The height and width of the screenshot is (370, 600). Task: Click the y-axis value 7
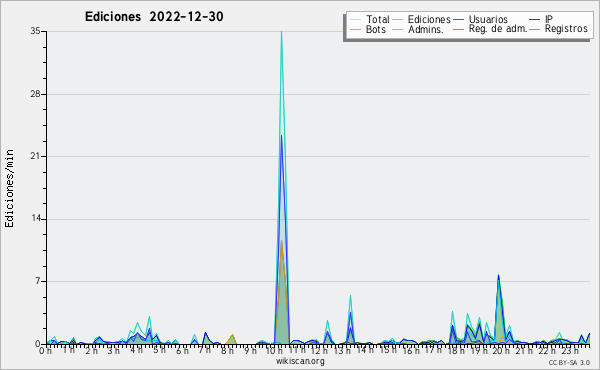38,281
